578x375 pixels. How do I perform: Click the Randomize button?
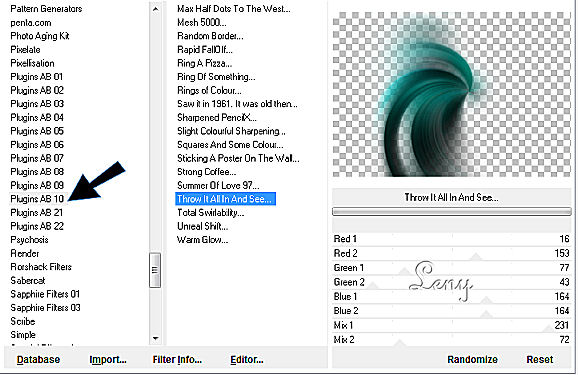[x=472, y=360]
